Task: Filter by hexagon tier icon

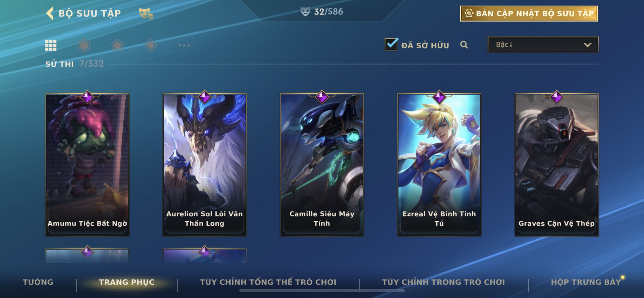Action: (84, 45)
